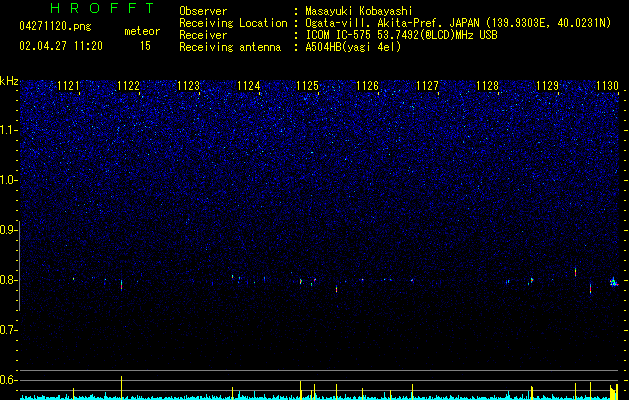Click the 0.6 frequency axis label
The image size is (629, 400).
tap(8, 380)
